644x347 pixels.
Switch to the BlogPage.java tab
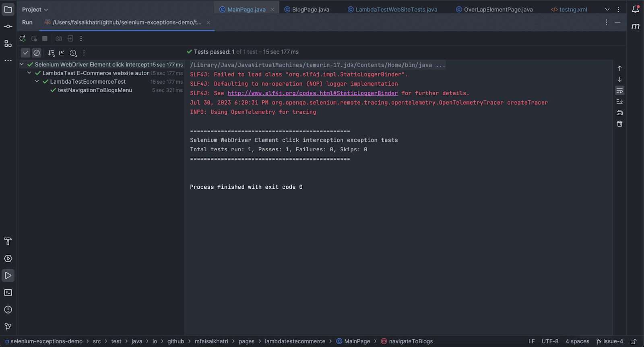point(310,10)
